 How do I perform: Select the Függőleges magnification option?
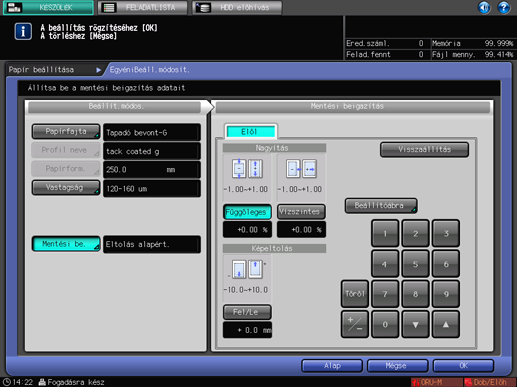click(x=247, y=212)
